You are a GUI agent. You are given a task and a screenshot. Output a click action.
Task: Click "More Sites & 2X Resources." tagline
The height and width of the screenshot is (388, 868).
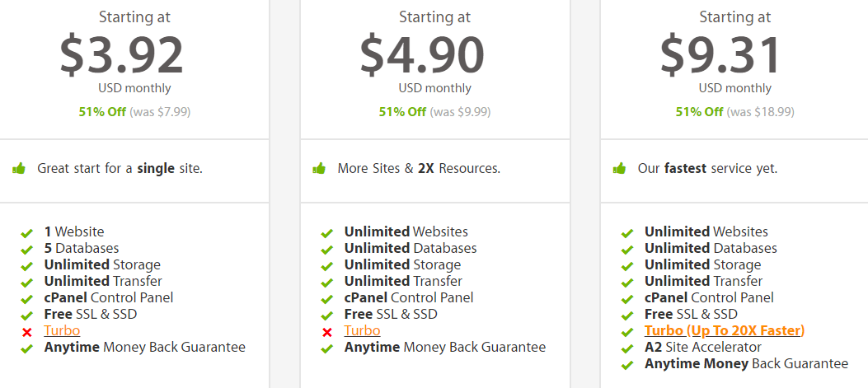(x=419, y=169)
